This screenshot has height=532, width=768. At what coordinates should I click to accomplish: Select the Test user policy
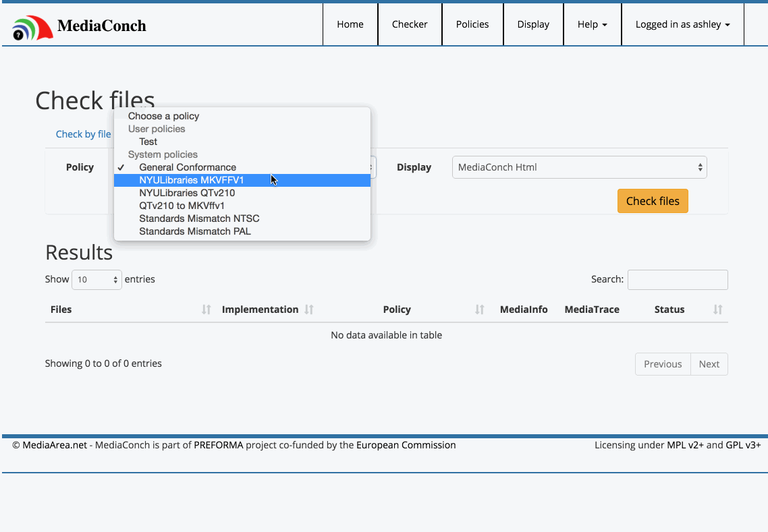click(242, 142)
